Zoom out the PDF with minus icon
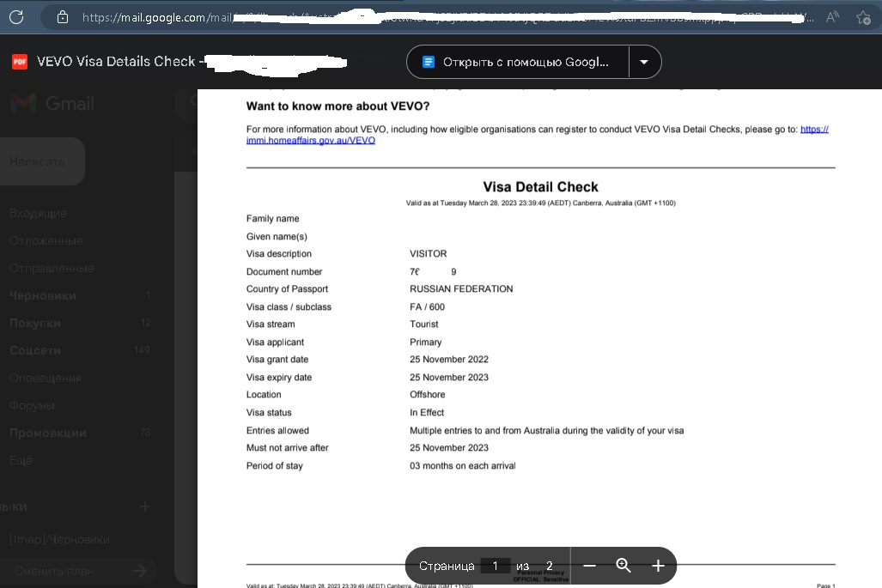The height and width of the screenshot is (588, 882). pos(589,566)
